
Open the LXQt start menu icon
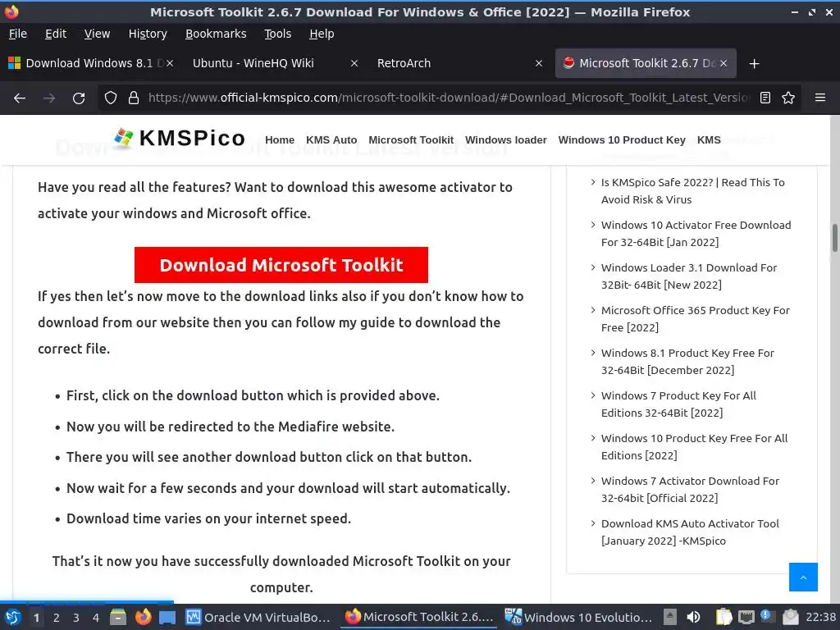[13, 617]
